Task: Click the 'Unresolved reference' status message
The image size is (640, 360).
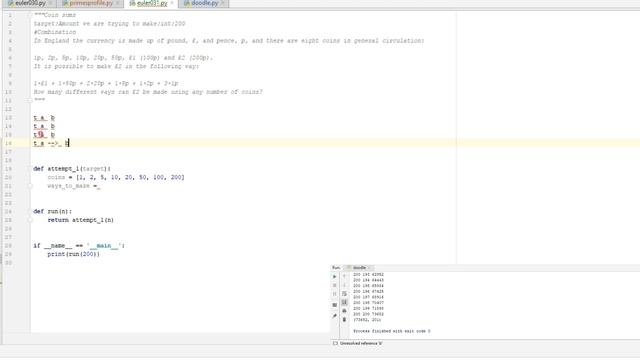Action: point(361,344)
